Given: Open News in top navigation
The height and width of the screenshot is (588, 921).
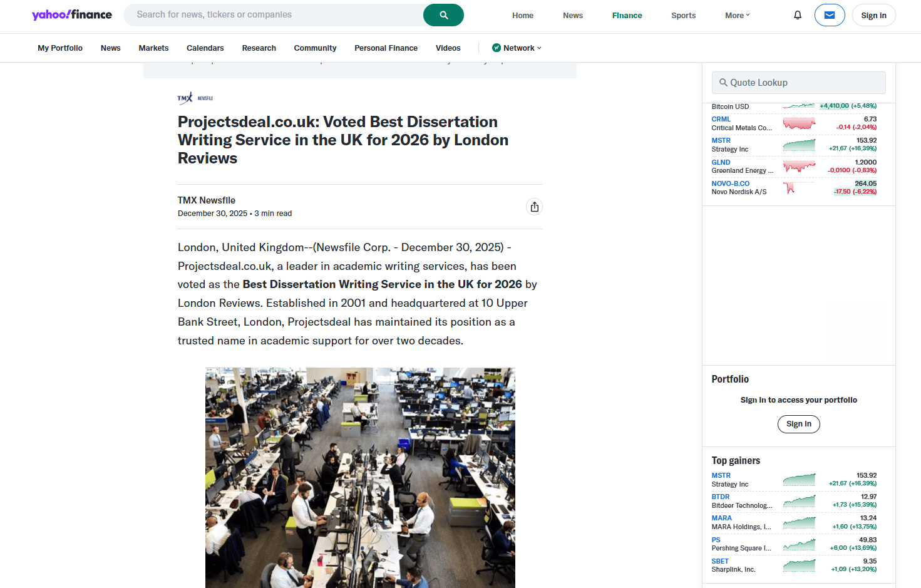Looking at the screenshot, I should [x=573, y=15].
